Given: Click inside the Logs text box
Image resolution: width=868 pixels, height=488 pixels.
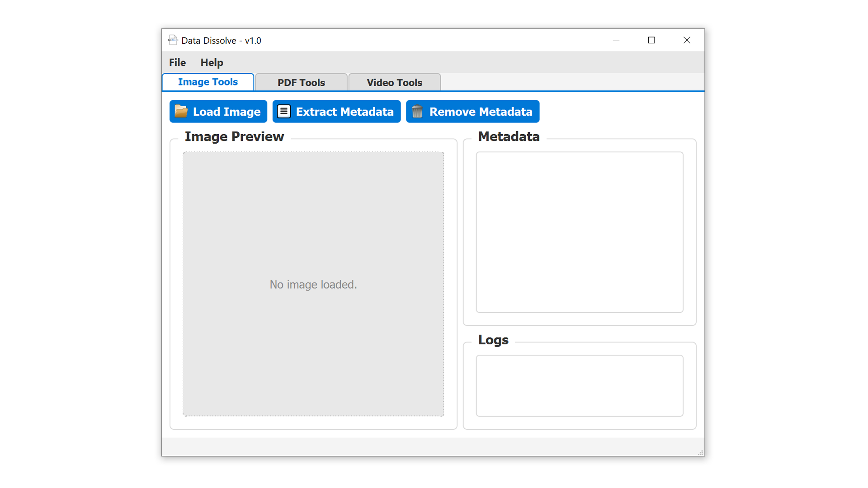Looking at the screenshot, I should [x=579, y=385].
